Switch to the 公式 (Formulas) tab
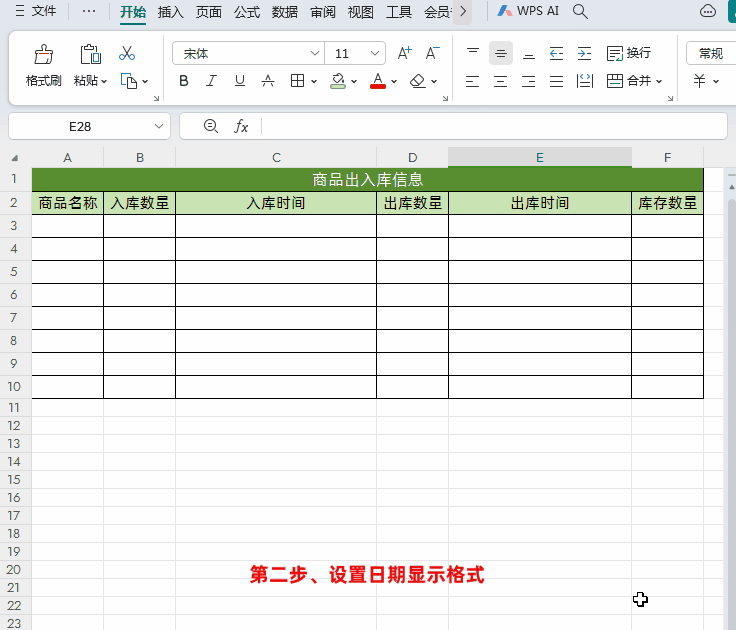Image resolution: width=736 pixels, height=630 pixels. [x=247, y=12]
